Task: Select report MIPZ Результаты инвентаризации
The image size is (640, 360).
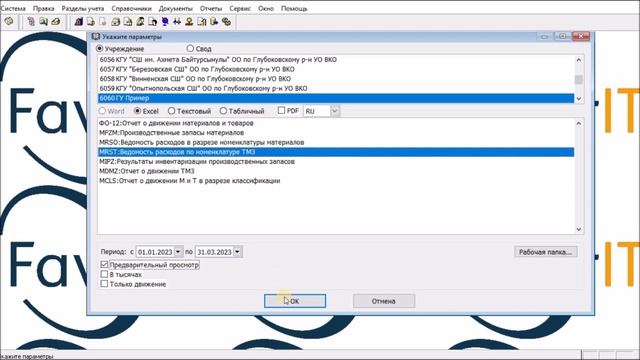Action: coord(336,162)
